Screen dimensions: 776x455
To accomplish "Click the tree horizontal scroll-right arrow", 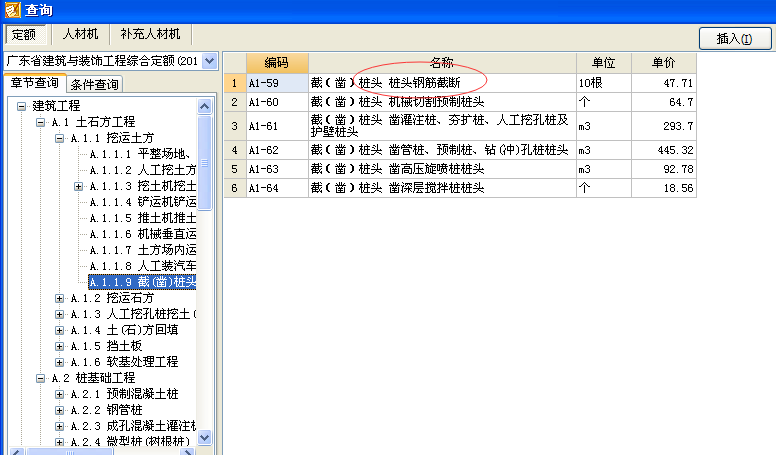I will [x=188, y=452].
